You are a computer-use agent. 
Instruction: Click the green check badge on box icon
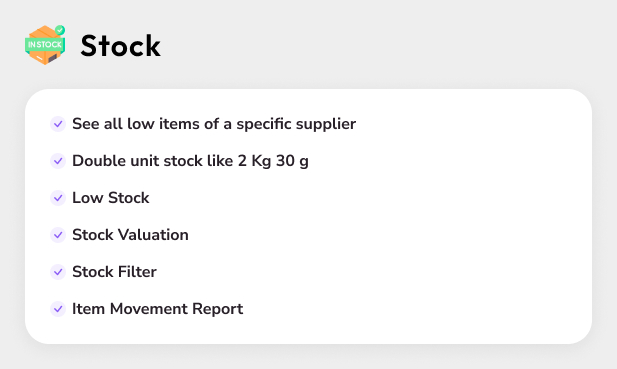[x=60, y=30]
